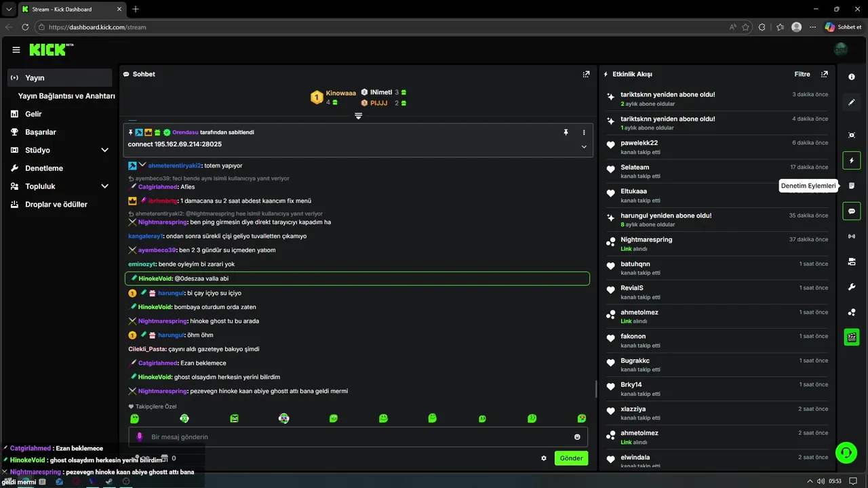Click the Bugrakkc activity entry
868x488 pixels.
pyautogui.click(x=717, y=365)
